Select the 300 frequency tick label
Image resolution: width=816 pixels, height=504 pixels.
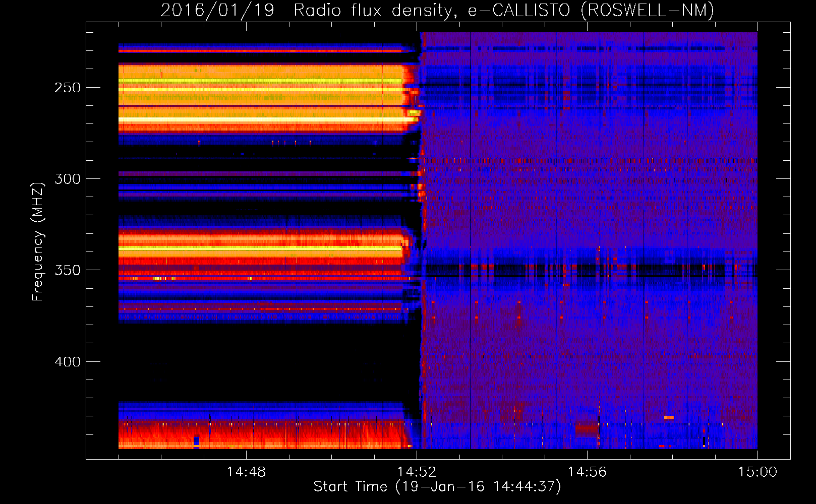68,179
